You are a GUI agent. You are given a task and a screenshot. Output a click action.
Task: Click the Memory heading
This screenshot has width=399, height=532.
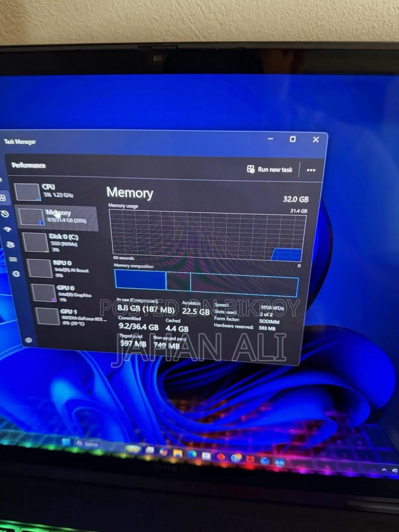point(130,193)
